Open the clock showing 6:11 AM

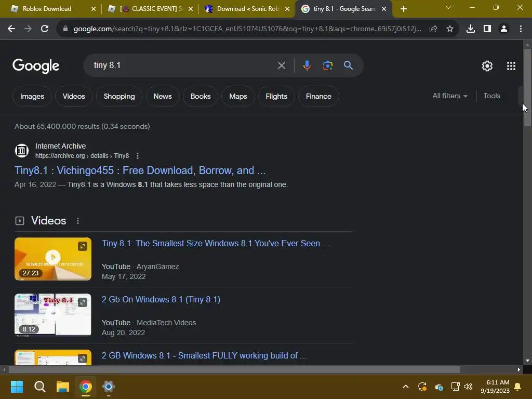495,387
